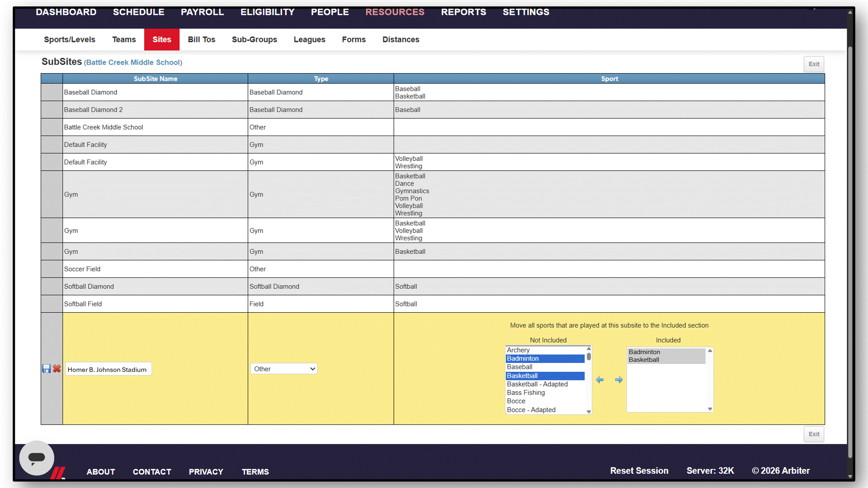Click the Baseball Diamond 2 row name
Image resolution: width=868 pixels, height=488 pixels.
tap(93, 110)
